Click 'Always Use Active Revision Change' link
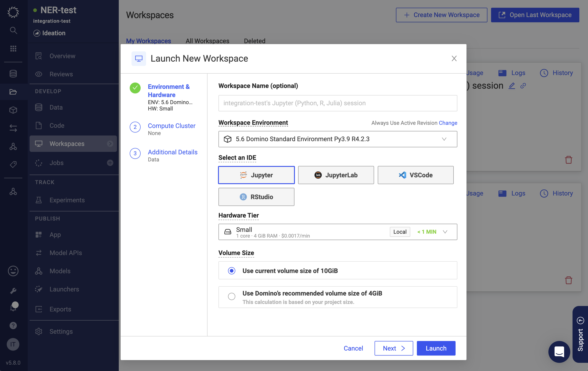The image size is (588, 371). [x=447, y=123]
